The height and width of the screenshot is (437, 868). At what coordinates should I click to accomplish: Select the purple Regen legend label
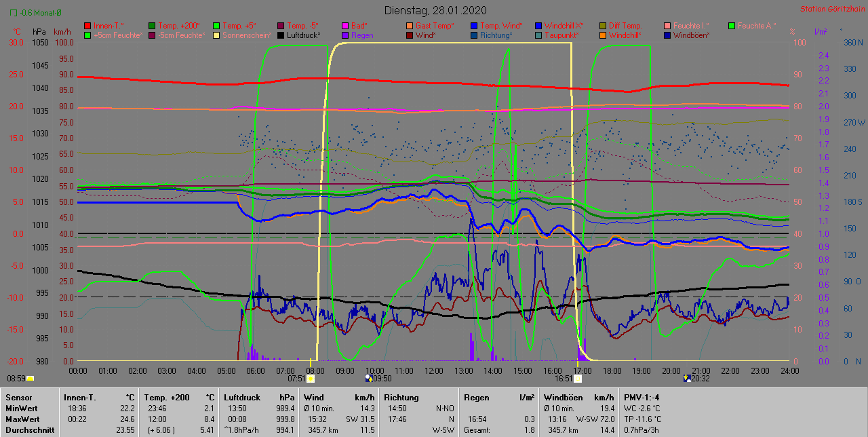click(362, 35)
